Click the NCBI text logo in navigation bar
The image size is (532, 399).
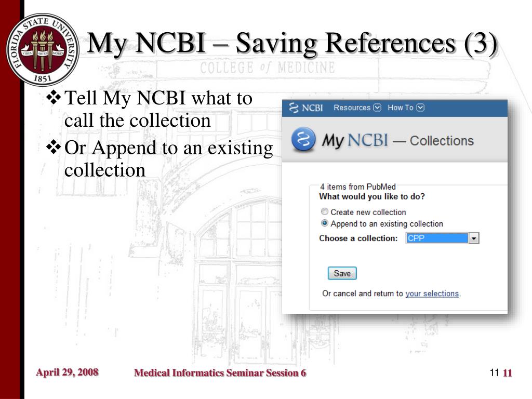312,108
